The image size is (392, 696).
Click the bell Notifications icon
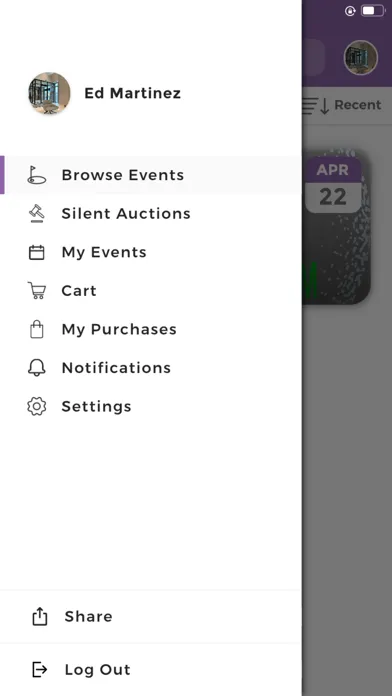(x=36, y=368)
